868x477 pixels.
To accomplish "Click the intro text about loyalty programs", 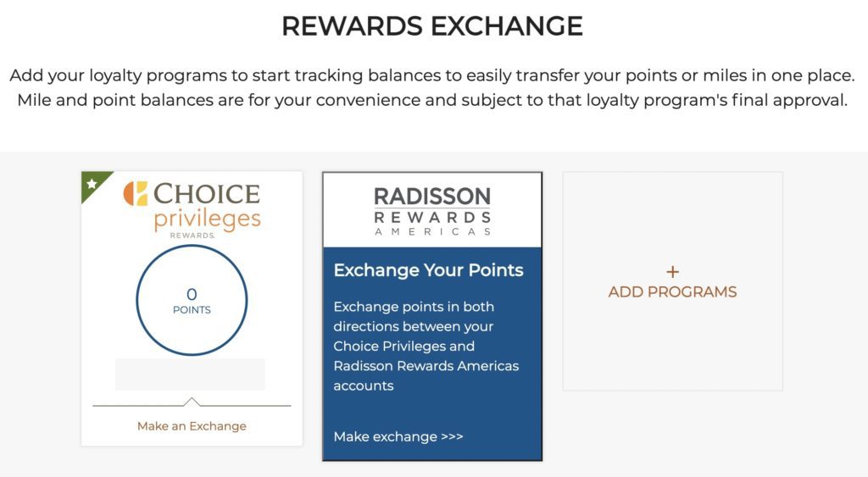I will click(x=432, y=88).
